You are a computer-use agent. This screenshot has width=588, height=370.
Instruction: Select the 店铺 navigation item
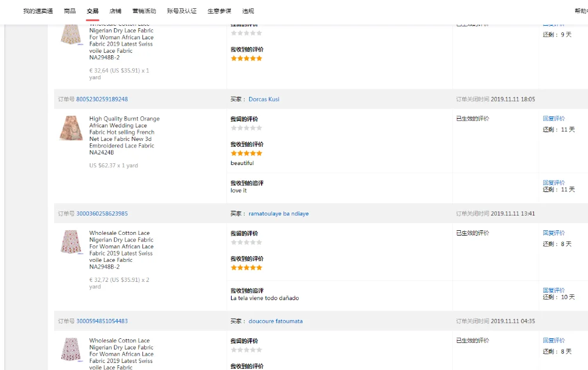coord(115,11)
